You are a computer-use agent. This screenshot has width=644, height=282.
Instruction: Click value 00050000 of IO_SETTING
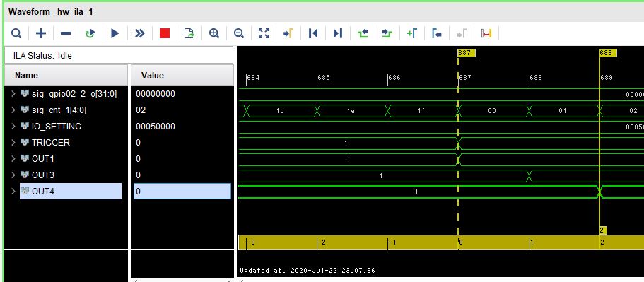pyautogui.click(x=156, y=127)
